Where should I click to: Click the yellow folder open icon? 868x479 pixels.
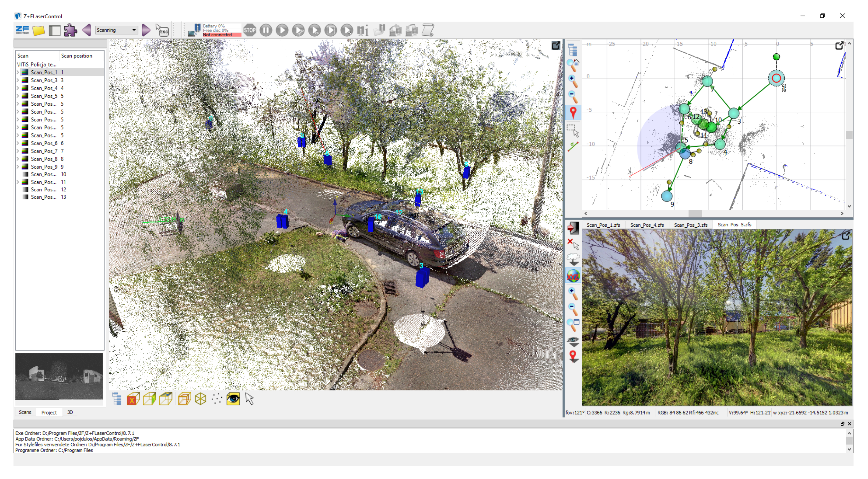pos(39,30)
